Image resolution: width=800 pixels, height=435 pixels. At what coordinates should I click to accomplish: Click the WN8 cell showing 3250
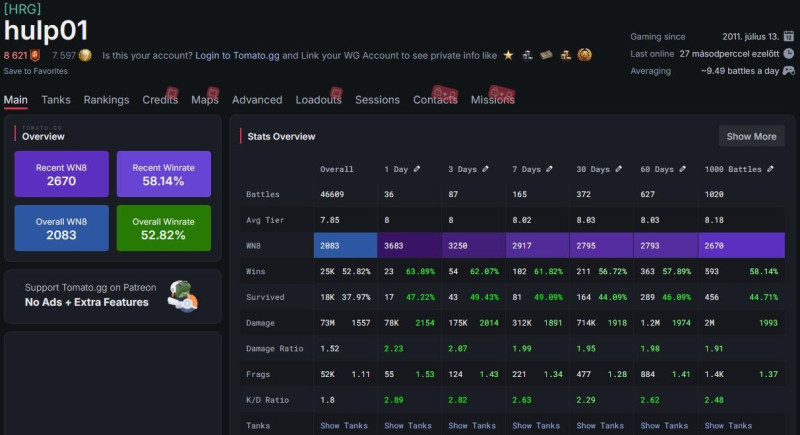pyautogui.click(x=474, y=245)
